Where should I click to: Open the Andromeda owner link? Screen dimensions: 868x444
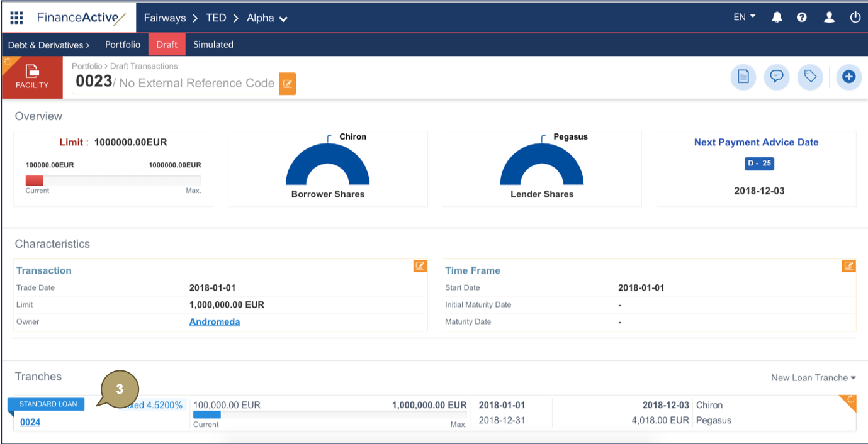point(215,322)
